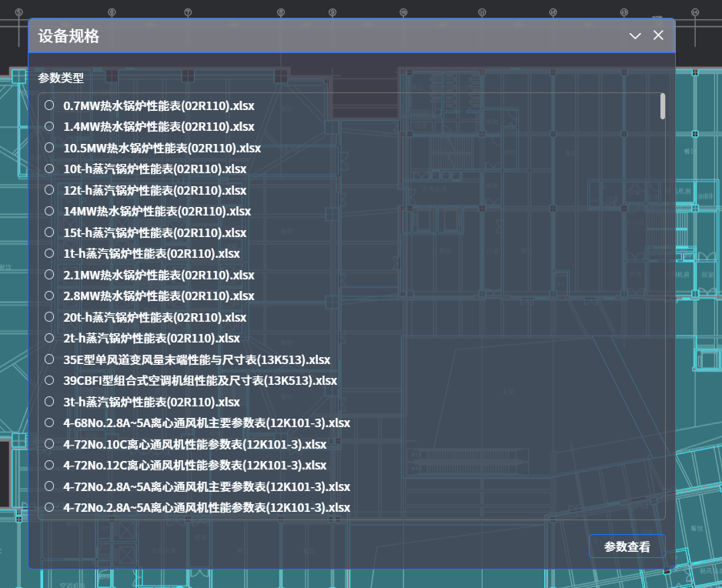Screen dimensions: 722x588
Task: Select 20t-h蒸汽锅炉性能表 radio button
Action: click(x=49, y=317)
